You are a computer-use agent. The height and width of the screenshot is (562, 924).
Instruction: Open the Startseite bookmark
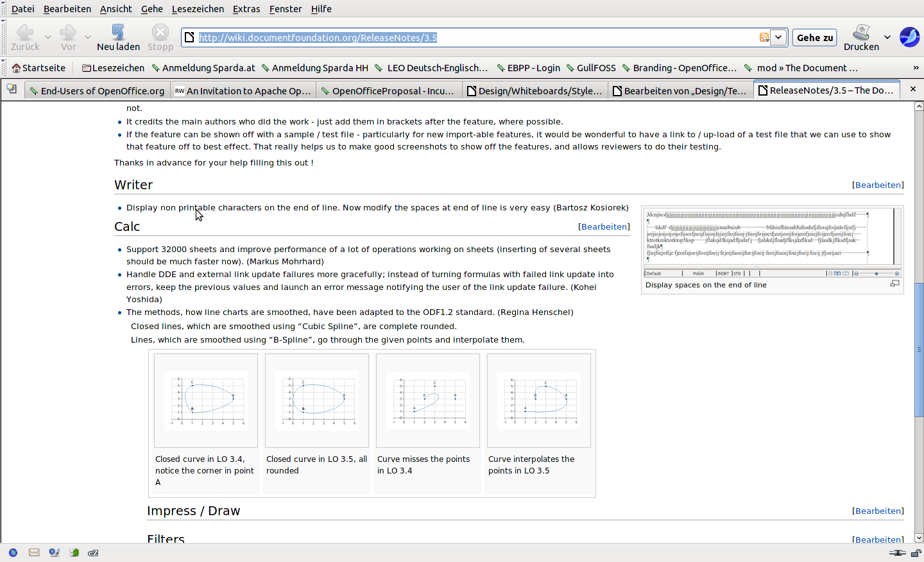click(x=38, y=68)
